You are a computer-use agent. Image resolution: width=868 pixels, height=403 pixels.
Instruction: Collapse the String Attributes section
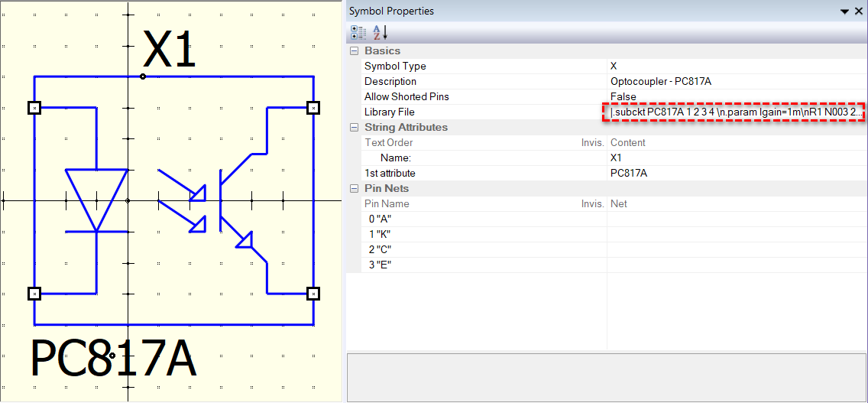[x=354, y=128]
